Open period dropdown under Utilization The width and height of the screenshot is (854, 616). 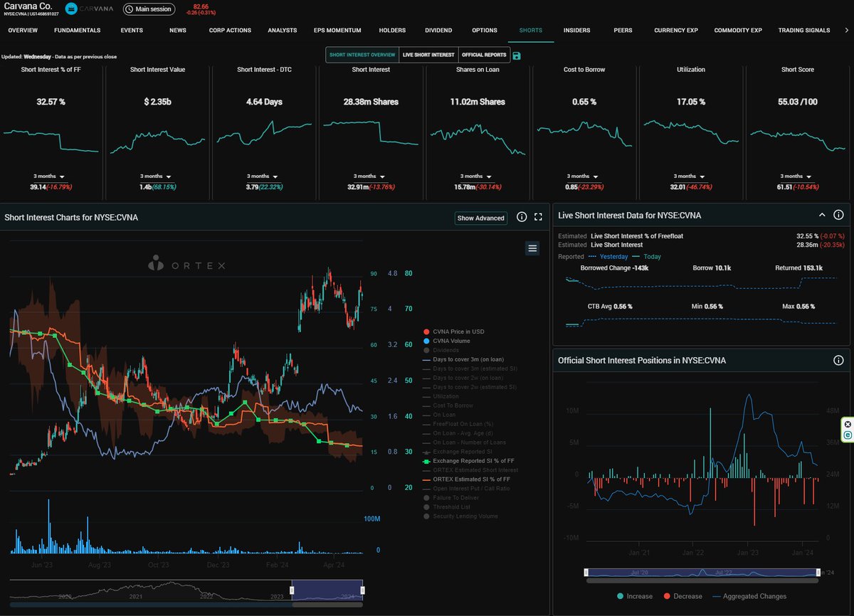(690, 176)
